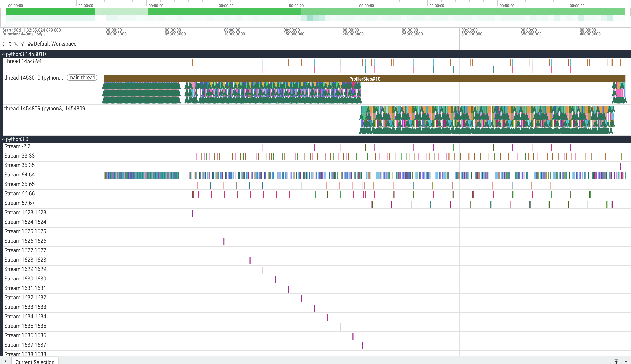The height and width of the screenshot is (364, 631).
Task: Click the Stream 1637 1637 track label
Action: 25,345
